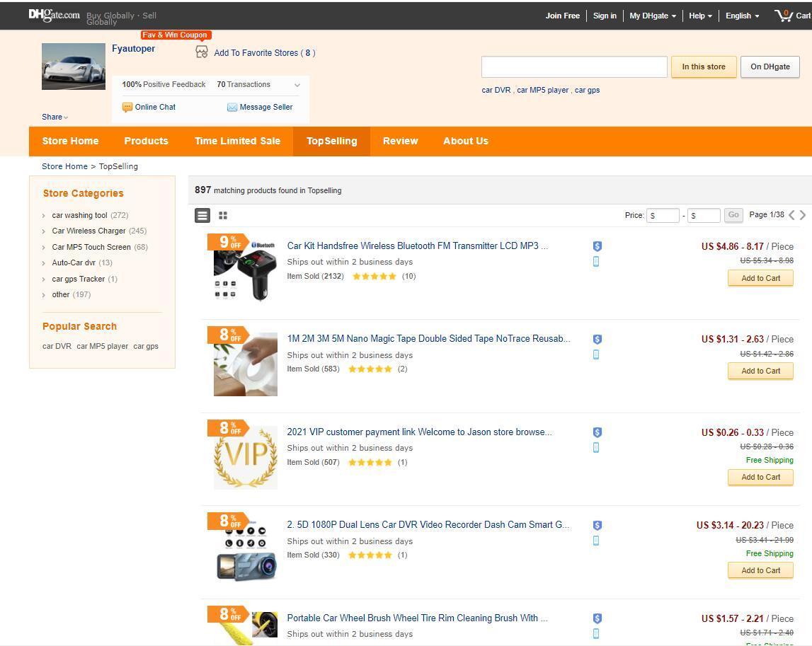This screenshot has height=646, width=812.
Task: Click the minimum price input field
Action: [x=663, y=215]
